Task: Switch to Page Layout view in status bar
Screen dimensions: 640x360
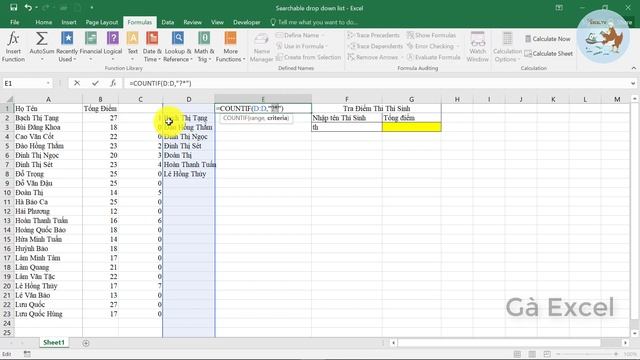Action: pyautogui.click(x=532, y=354)
